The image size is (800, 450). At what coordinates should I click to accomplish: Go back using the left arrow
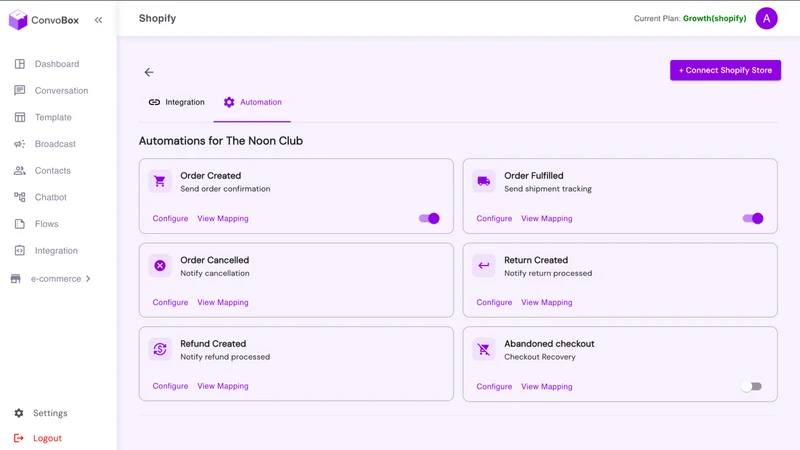149,72
